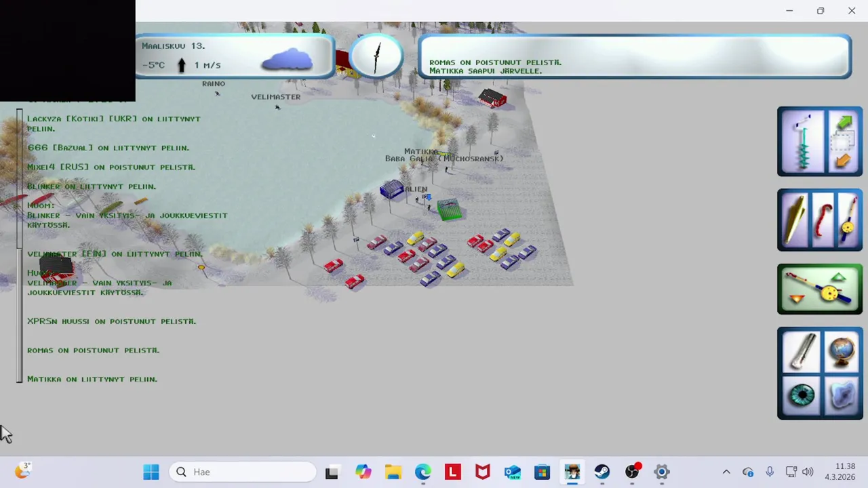Click the black wind direction arrow
This screenshot has width=868, height=488.
pyautogui.click(x=181, y=65)
